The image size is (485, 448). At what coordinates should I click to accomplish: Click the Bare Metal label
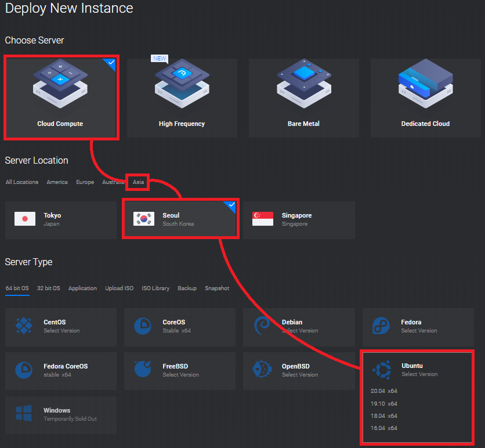coord(304,124)
